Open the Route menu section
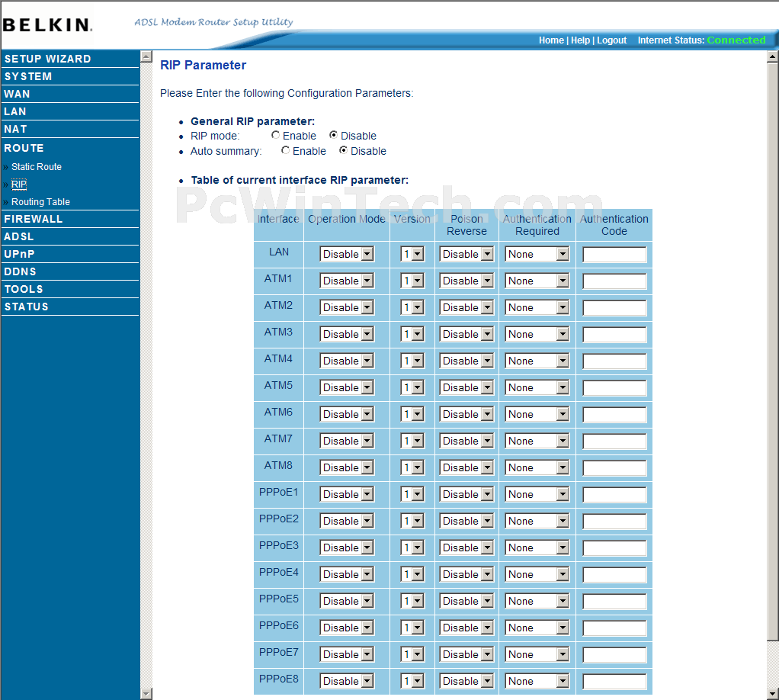 click(x=24, y=148)
